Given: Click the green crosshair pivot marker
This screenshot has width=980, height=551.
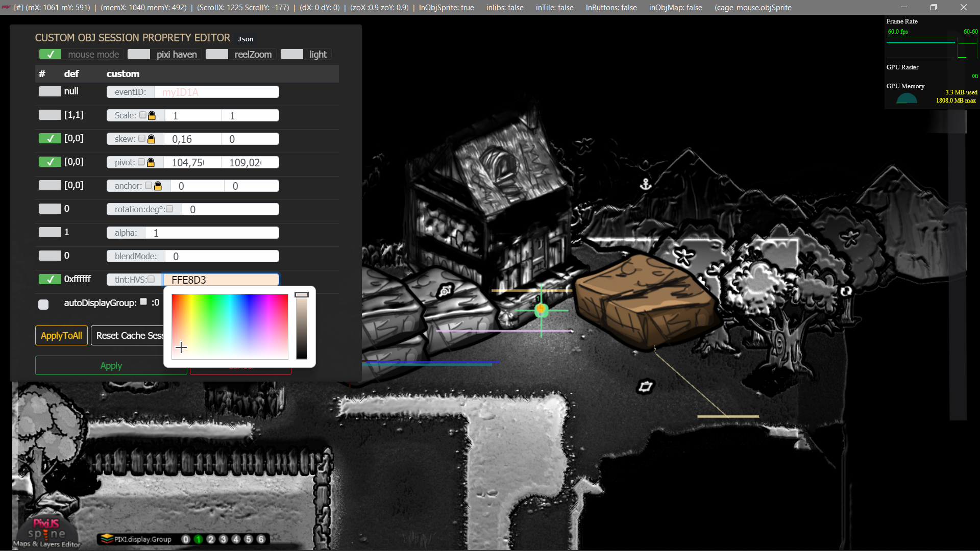Looking at the screenshot, I should point(541,310).
